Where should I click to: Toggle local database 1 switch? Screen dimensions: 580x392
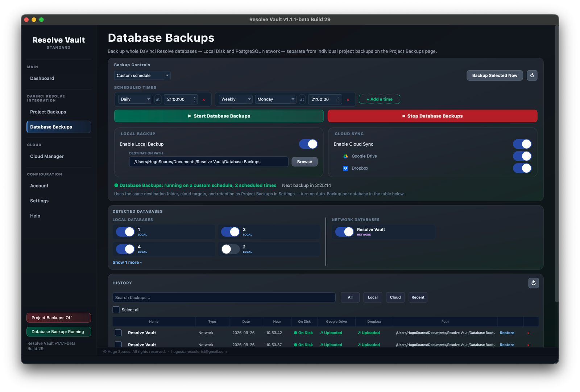coord(125,232)
